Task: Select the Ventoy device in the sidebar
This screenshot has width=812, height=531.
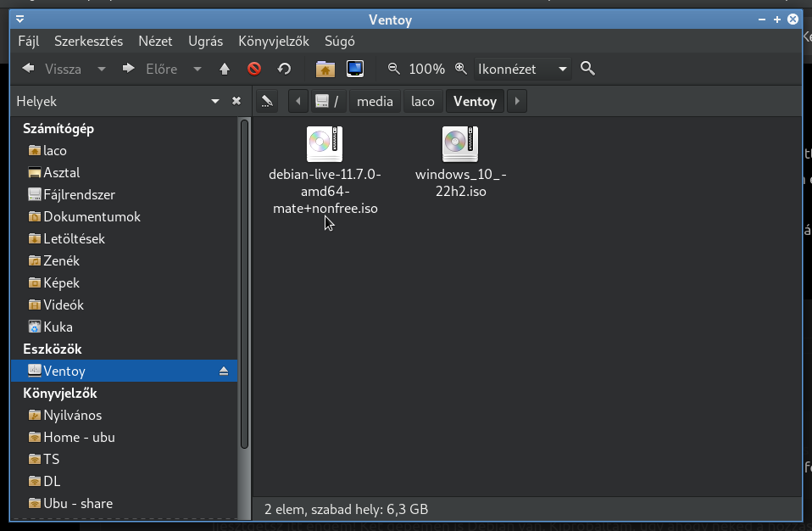Action: point(125,371)
